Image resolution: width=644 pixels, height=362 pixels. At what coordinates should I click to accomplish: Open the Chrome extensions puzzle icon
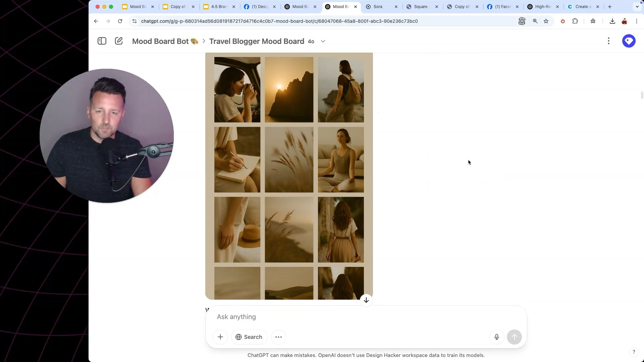point(575,21)
